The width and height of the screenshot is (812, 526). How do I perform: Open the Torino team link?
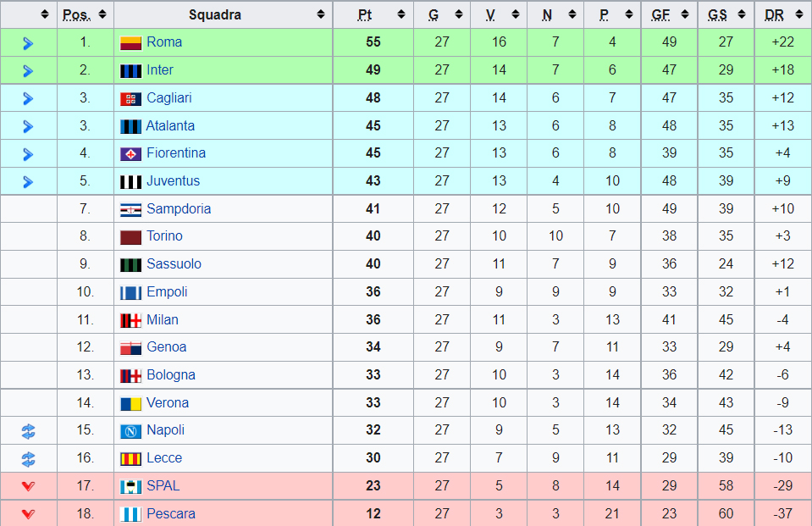click(x=164, y=236)
